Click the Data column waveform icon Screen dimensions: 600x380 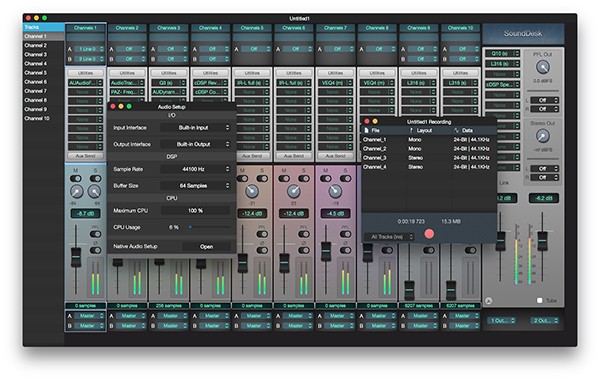pyautogui.click(x=457, y=130)
